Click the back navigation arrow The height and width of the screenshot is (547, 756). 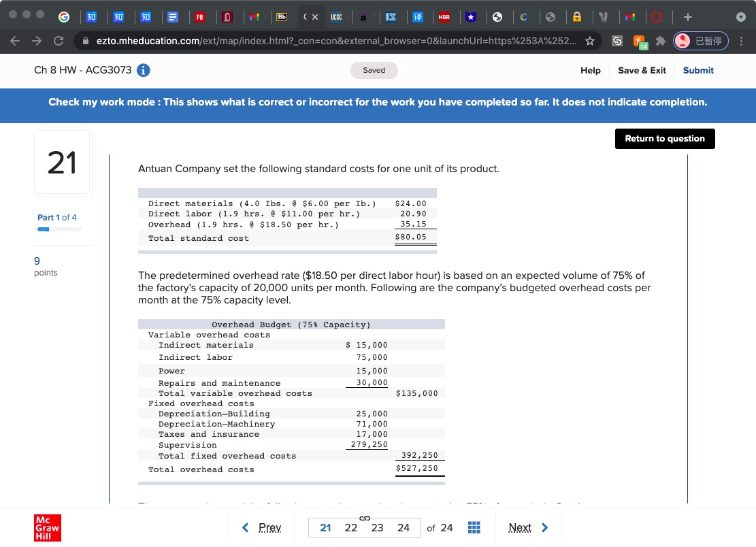click(x=14, y=41)
